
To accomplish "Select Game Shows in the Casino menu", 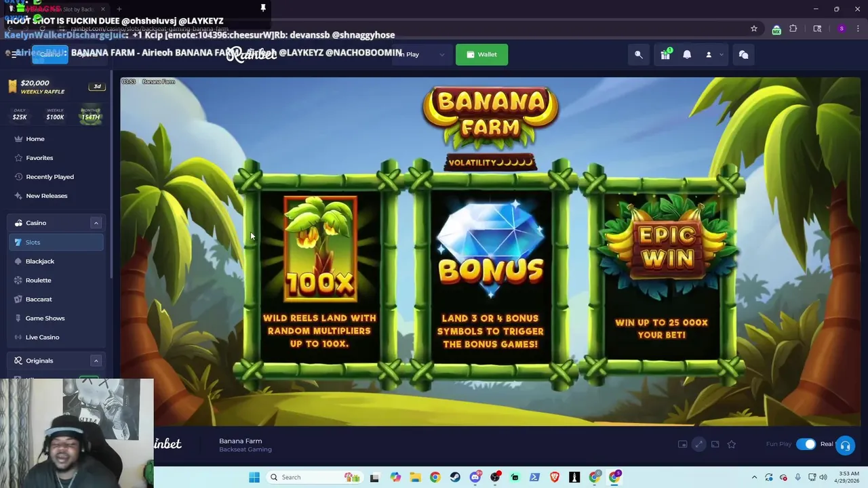I will (56, 318).
